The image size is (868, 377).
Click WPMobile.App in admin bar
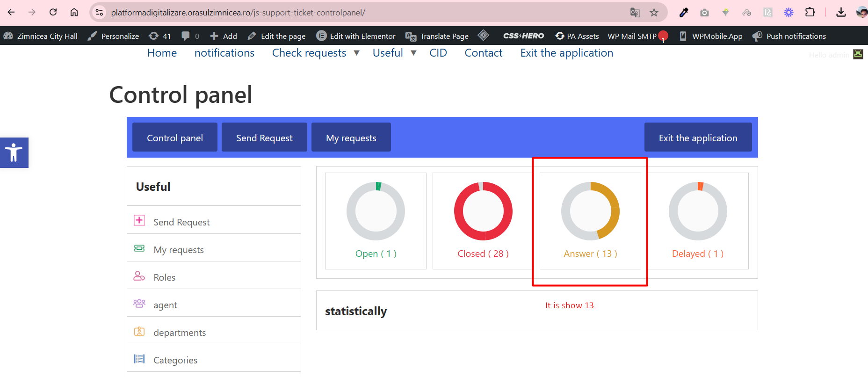point(711,36)
